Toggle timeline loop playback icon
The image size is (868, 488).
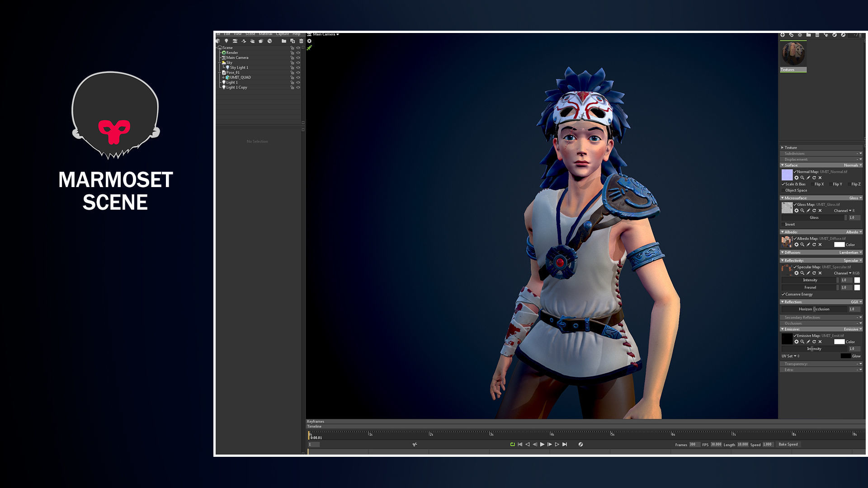click(513, 445)
